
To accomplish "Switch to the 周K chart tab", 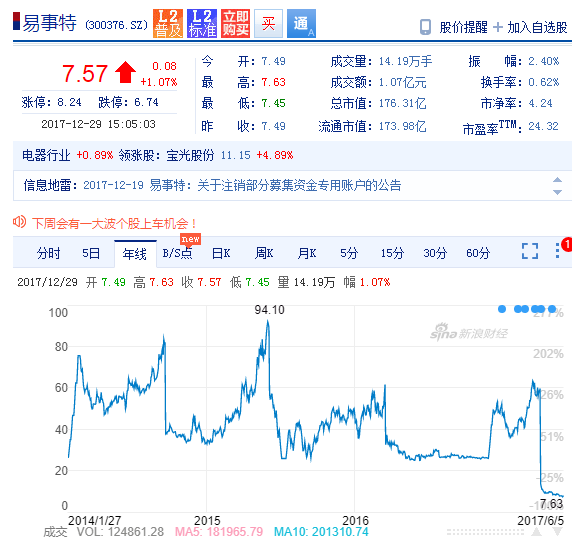I will pyautogui.click(x=264, y=253).
